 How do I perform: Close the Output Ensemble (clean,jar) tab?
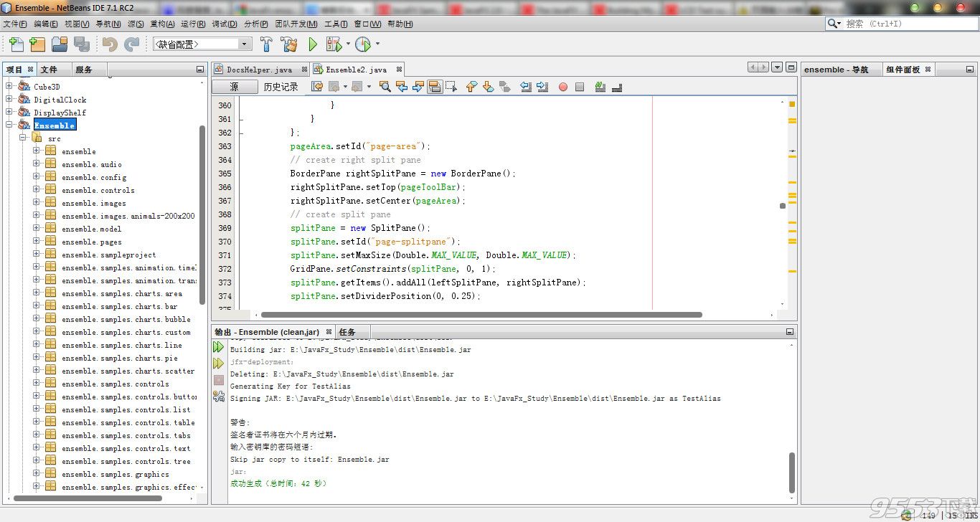point(329,332)
